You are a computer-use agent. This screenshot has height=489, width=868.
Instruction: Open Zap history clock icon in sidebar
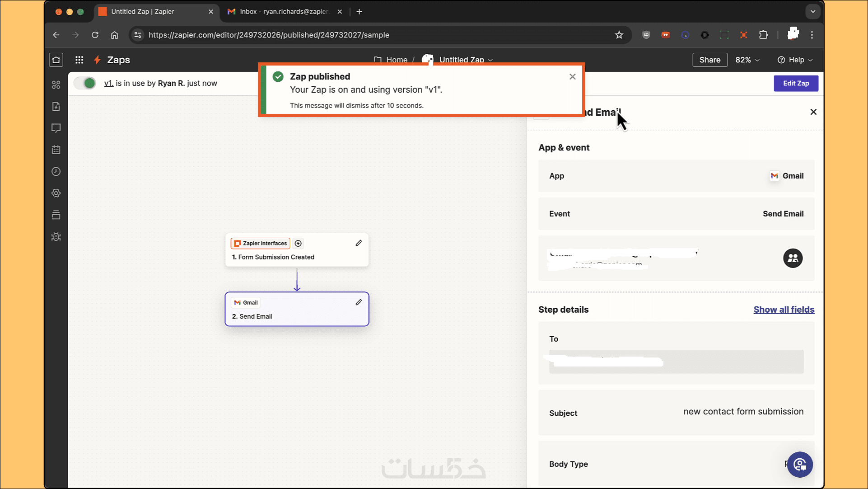tap(56, 172)
